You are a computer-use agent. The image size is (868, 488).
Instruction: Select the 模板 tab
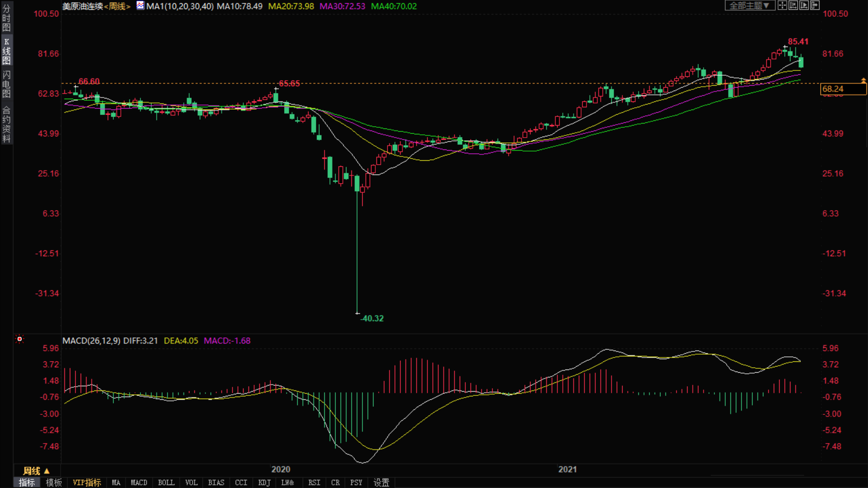point(54,483)
